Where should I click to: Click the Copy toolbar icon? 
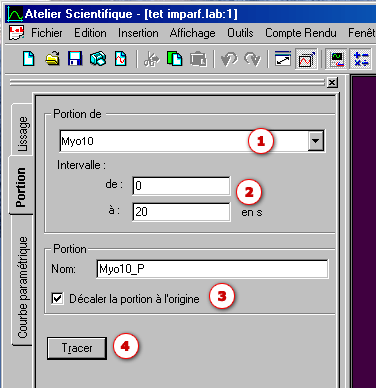175,59
